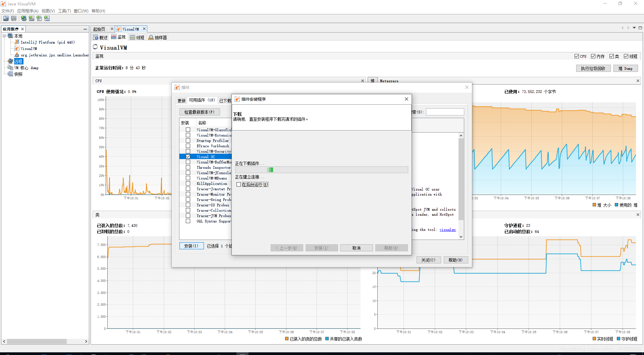The height and width of the screenshot is (355, 644).
Task: Collapse the 本地 tree node
Action: point(4,36)
